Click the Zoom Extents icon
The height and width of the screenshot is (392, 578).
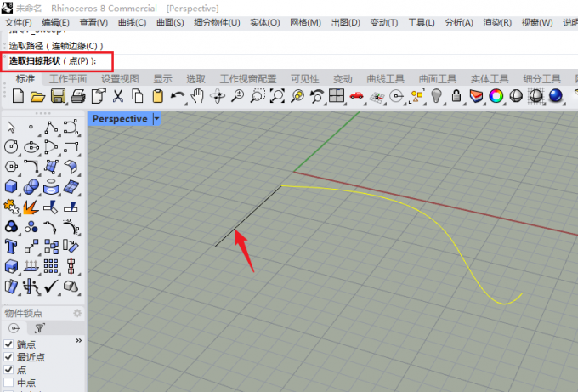click(x=278, y=96)
